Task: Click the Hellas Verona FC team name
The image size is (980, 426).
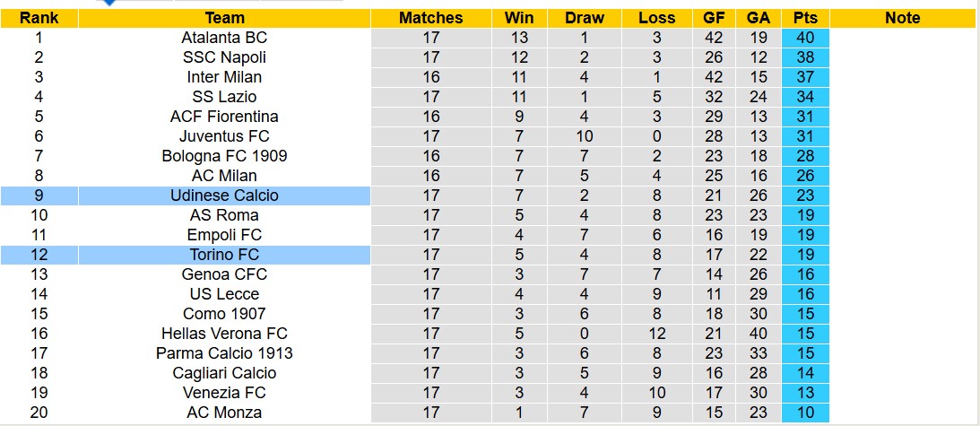Action: (x=224, y=334)
